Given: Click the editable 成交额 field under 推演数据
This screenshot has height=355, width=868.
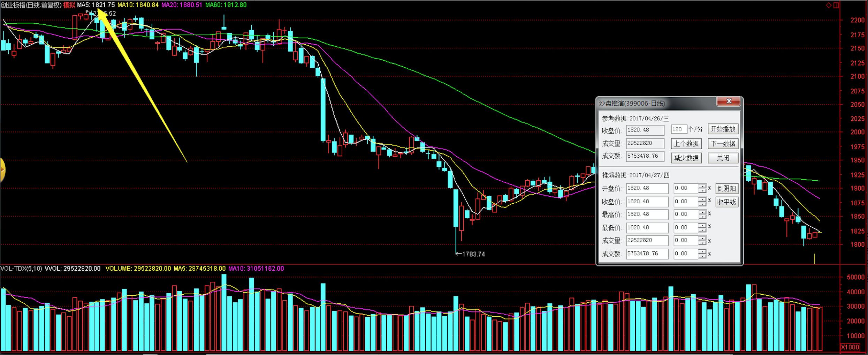Looking at the screenshot, I should pos(647,254).
